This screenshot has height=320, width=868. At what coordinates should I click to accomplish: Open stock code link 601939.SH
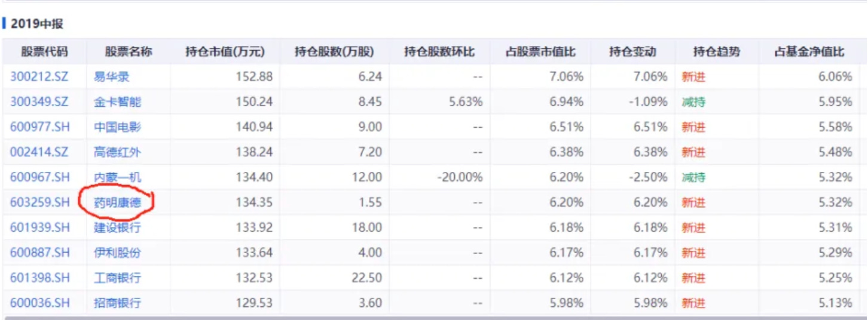point(39,227)
